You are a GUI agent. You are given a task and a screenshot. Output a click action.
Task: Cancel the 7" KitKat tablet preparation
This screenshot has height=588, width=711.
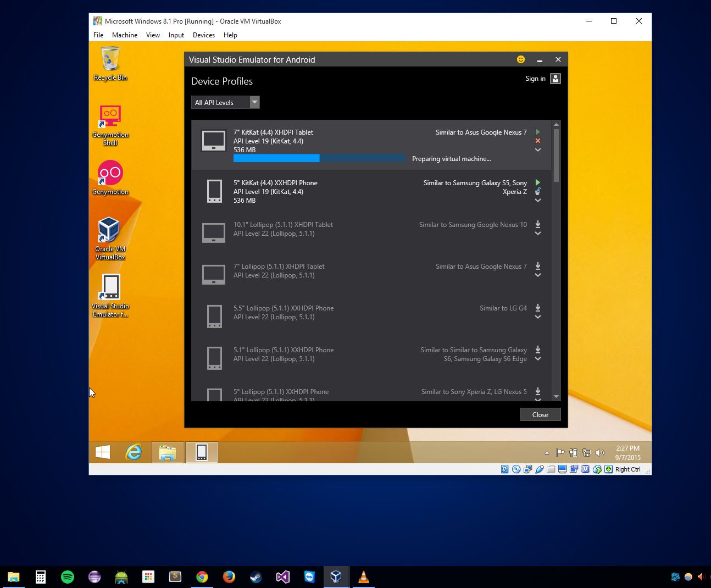pos(538,141)
